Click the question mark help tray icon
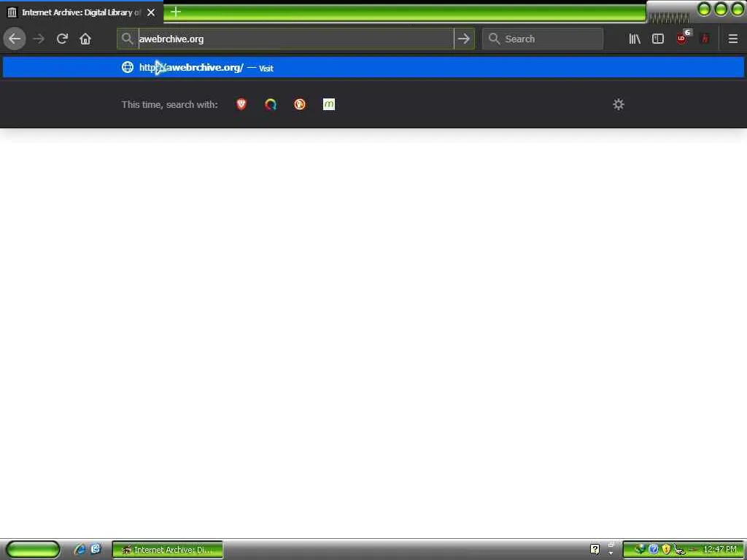 (595, 549)
